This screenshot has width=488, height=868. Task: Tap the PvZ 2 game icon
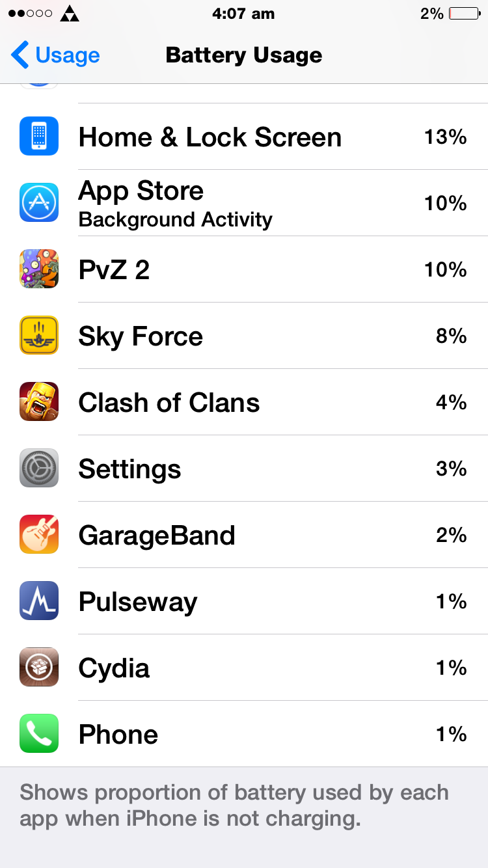[39, 269]
